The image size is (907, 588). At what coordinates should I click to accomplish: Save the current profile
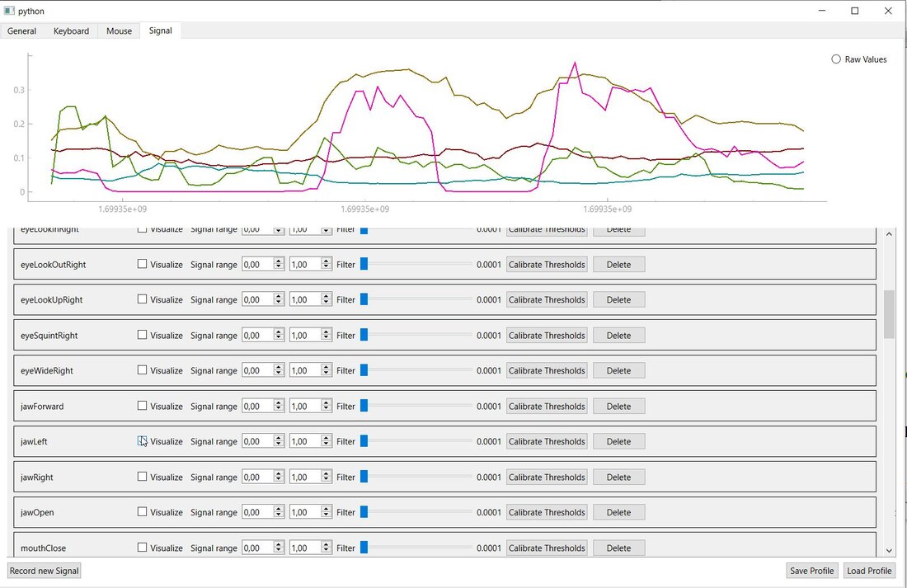coord(811,571)
